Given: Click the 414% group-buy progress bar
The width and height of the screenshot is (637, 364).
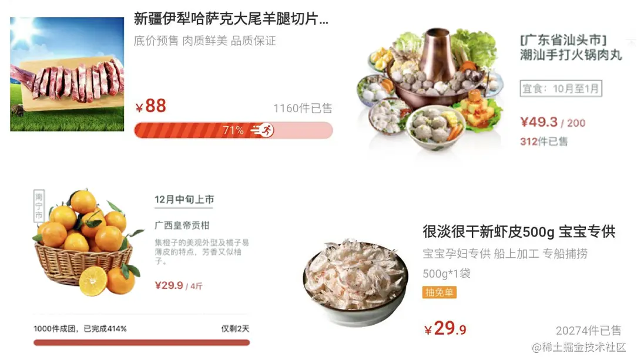Looking at the screenshot, I should [x=142, y=343].
